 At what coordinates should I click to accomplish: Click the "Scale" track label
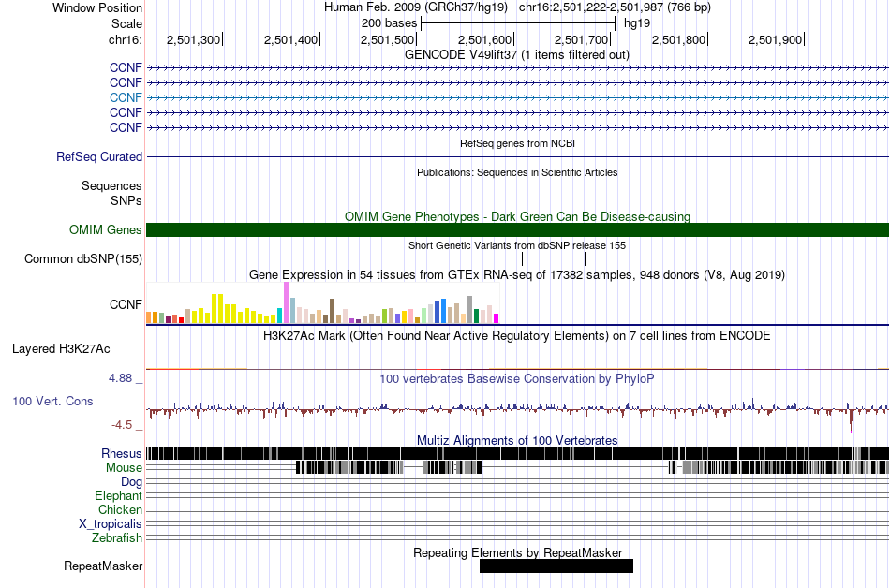pos(126,23)
